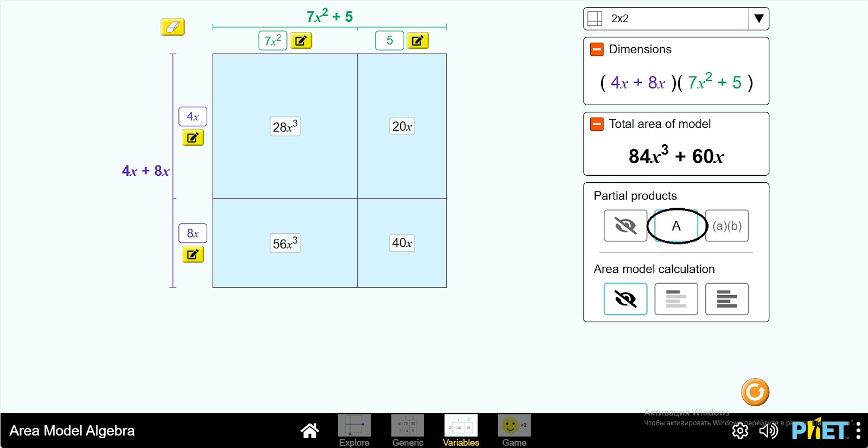This screenshot has height=448, width=868.
Task: Collapse the Dimensions panel
Action: point(597,49)
